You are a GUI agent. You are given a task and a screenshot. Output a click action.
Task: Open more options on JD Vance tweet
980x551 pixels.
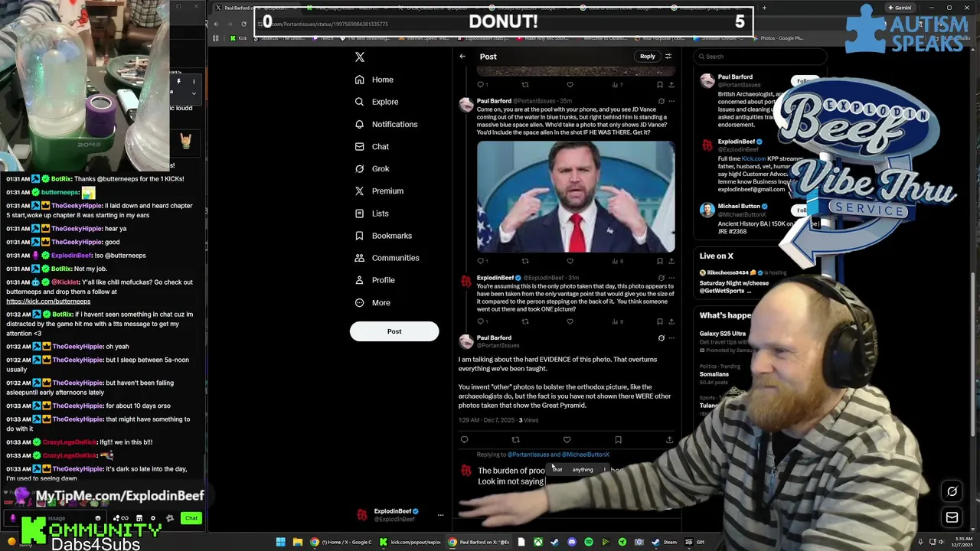click(x=671, y=101)
